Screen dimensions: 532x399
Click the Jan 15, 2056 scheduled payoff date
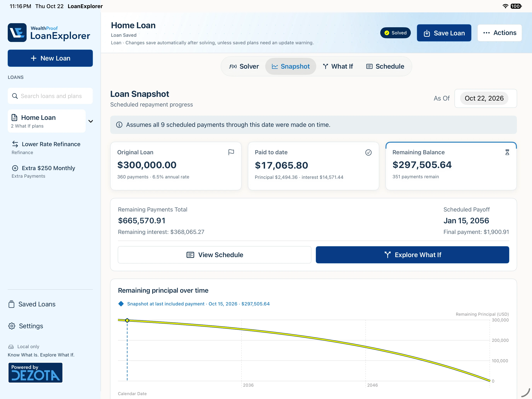coord(466,221)
